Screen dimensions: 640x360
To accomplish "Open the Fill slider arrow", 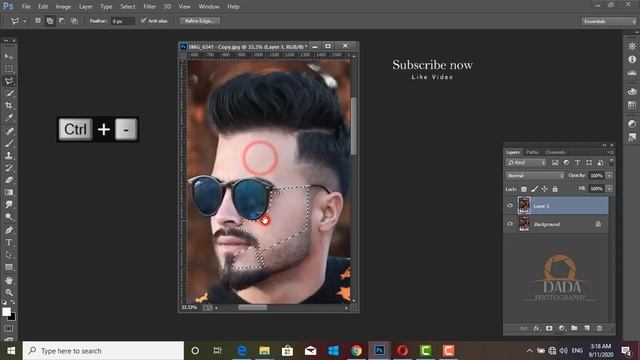I will (x=609, y=189).
